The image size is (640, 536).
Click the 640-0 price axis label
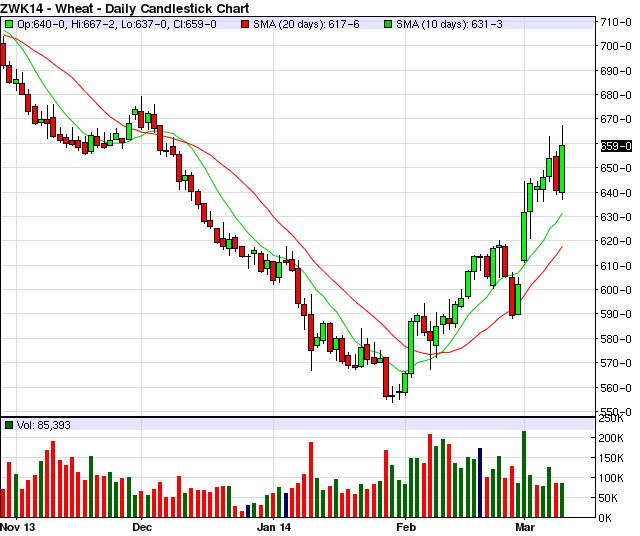pyautogui.click(x=616, y=193)
